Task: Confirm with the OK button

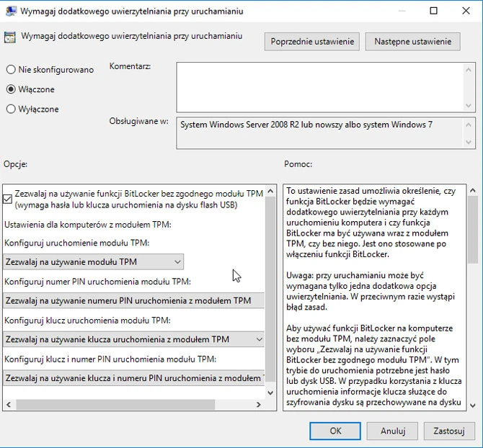Action: 335,431
